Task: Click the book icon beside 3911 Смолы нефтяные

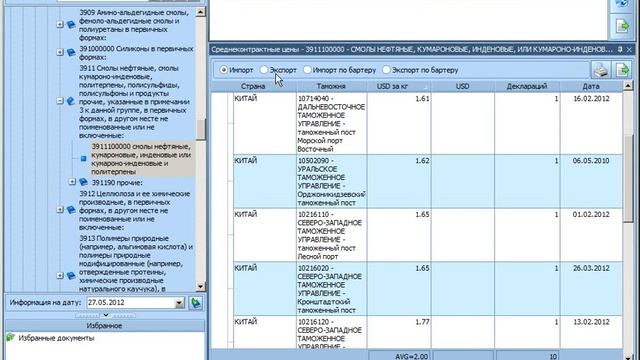Action: click(x=71, y=101)
